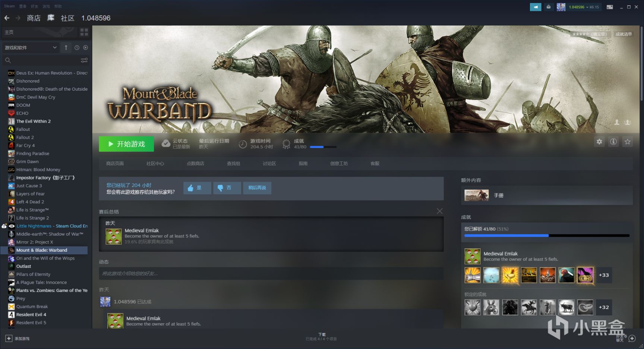Toggle the favorite star for Warband
Viewport: 644px width, 349px height.
628,142
